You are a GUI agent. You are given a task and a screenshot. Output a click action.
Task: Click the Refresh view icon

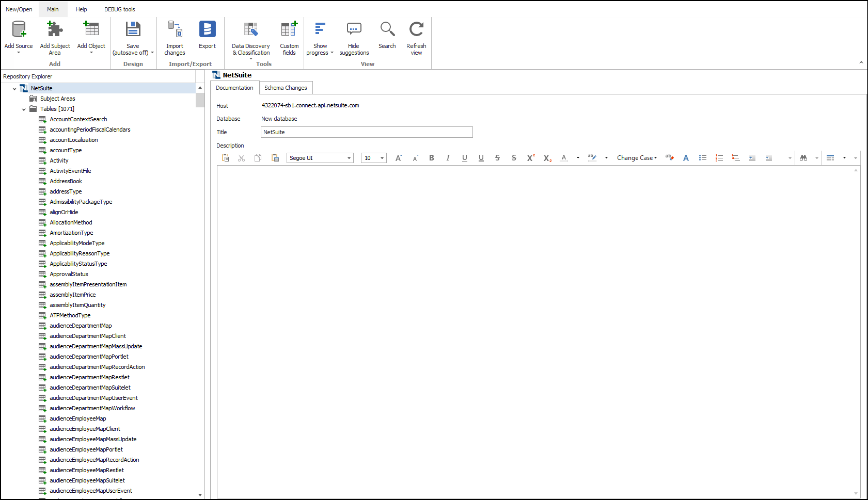point(416,30)
